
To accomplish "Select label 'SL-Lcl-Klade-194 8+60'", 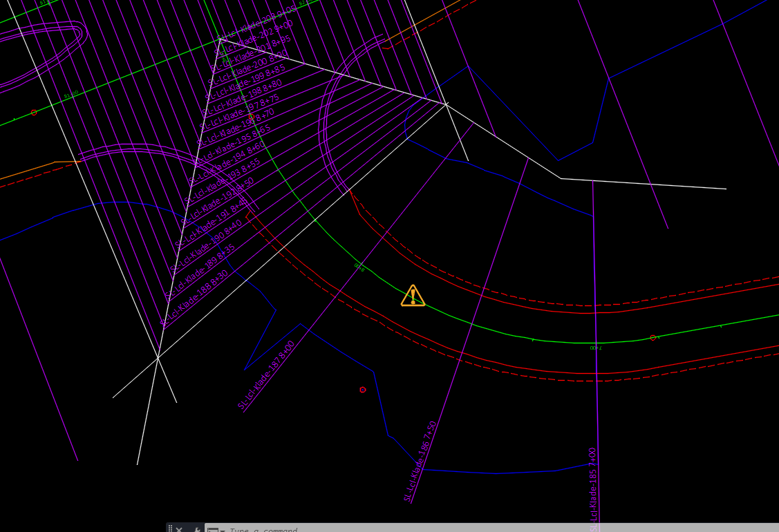I will 227,162.
